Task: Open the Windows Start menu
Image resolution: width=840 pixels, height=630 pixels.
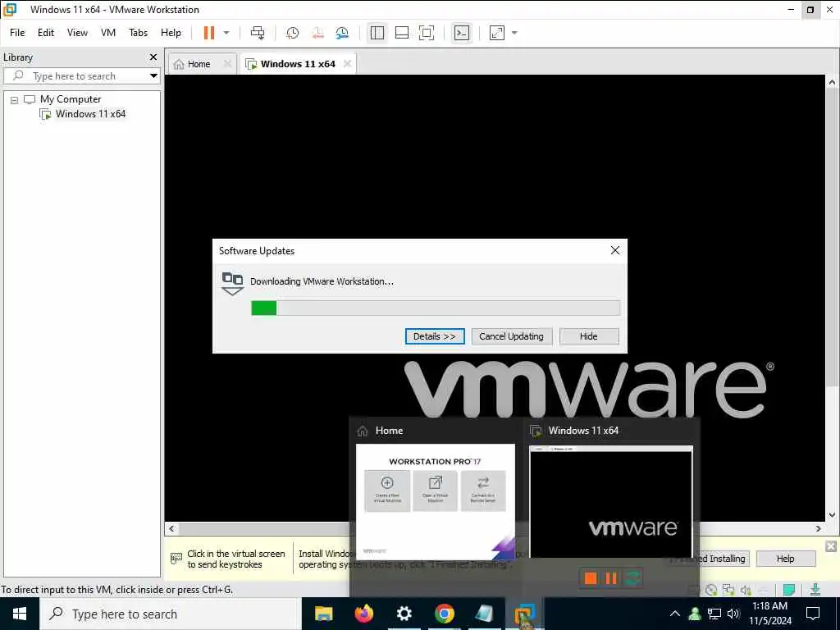Action: [x=20, y=614]
